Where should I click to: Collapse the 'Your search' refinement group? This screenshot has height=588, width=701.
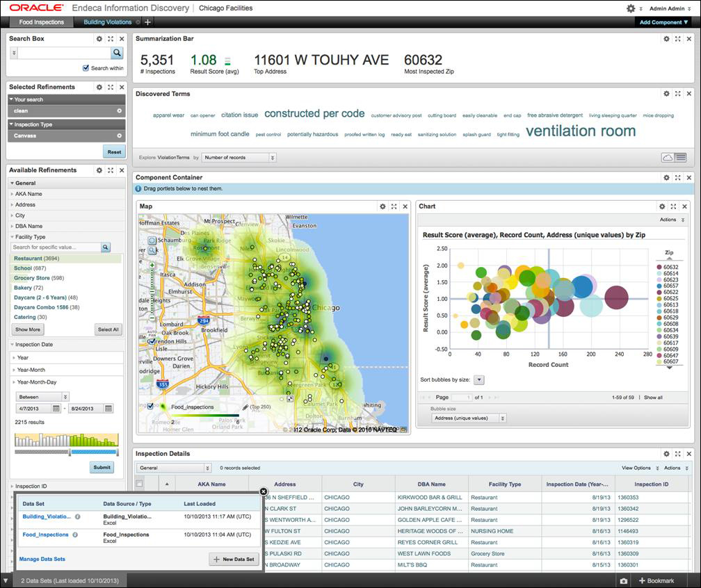[67, 99]
